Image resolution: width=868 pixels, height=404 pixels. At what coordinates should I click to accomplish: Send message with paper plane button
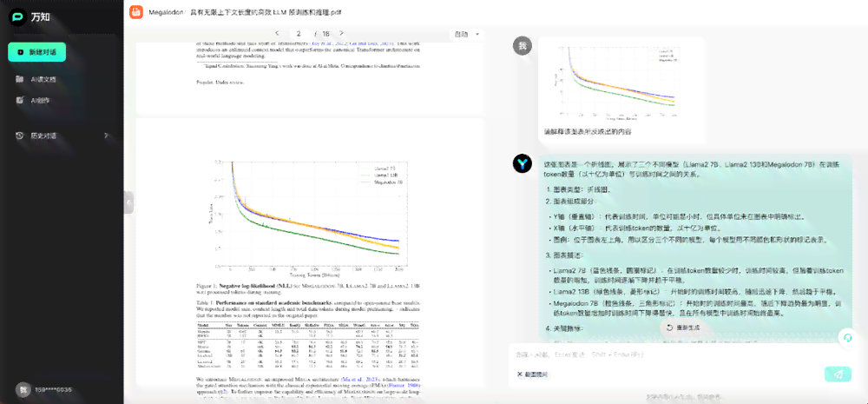click(x=838, y=374)
